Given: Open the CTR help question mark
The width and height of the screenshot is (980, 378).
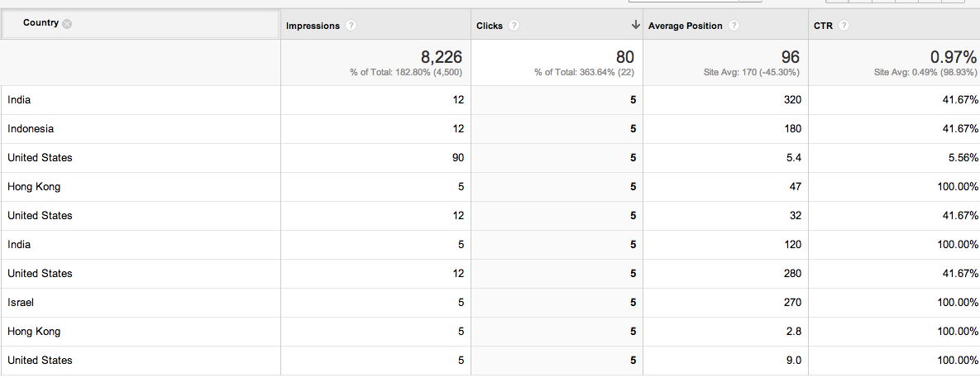Looking at the screenshot, I should click(844, 26).
